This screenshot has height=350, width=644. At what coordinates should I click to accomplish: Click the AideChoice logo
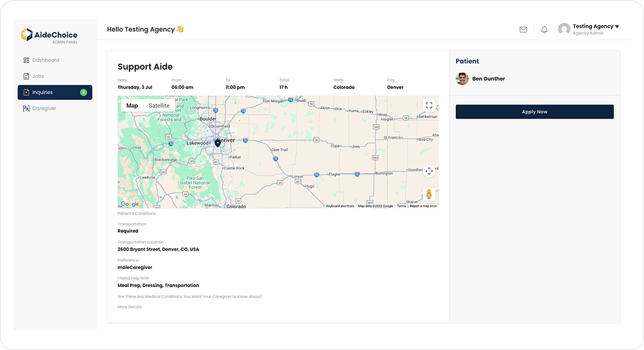click(x=49, y=36)
